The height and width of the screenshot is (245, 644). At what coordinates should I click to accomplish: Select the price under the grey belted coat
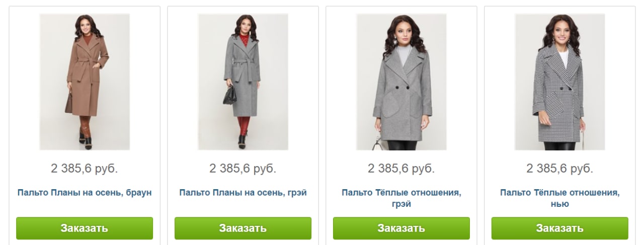[x=243, y=169]
